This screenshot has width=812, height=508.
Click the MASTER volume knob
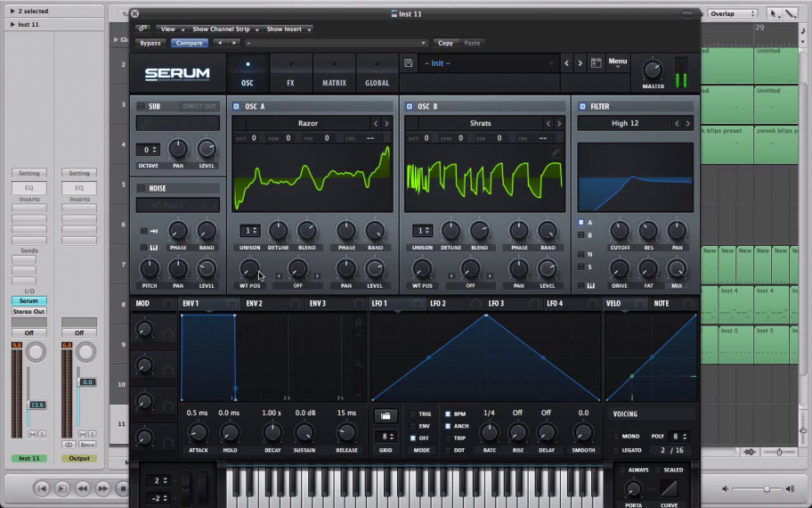coord(653,70)
